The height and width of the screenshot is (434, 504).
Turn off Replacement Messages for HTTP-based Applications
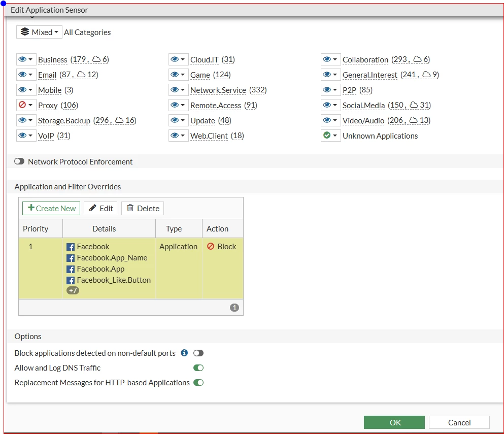[x=198, y=383]
